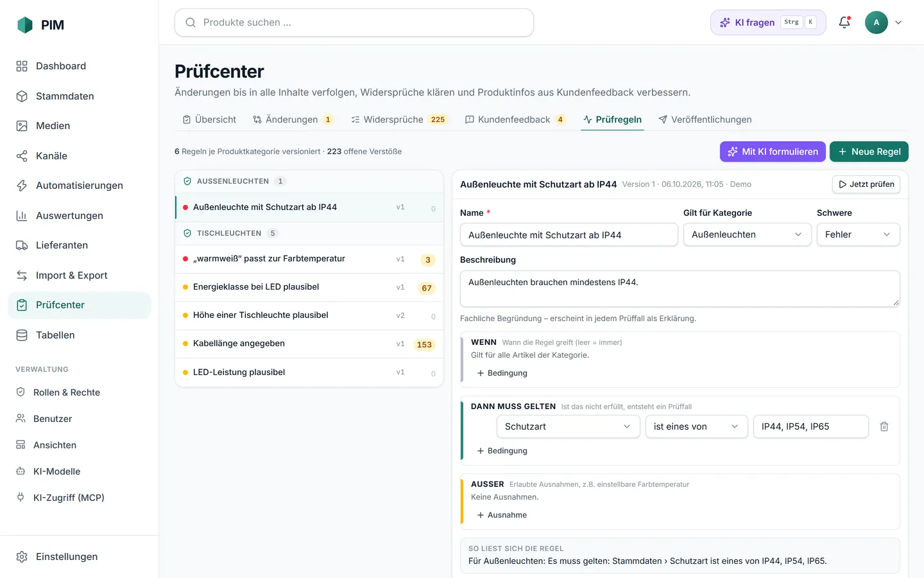Click the 'Mit KI formulieren' button
The height and width of the screenshot is (578, 924).
point(773,152)
